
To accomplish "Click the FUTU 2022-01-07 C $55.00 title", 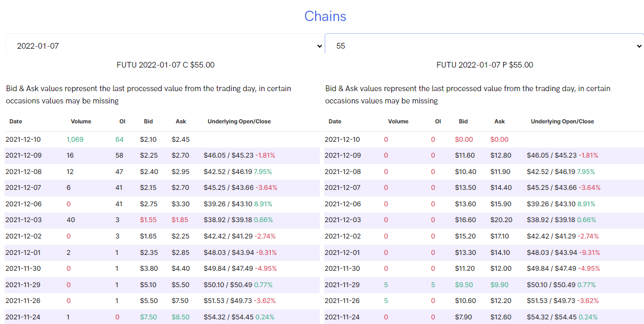I will (165, 65).
